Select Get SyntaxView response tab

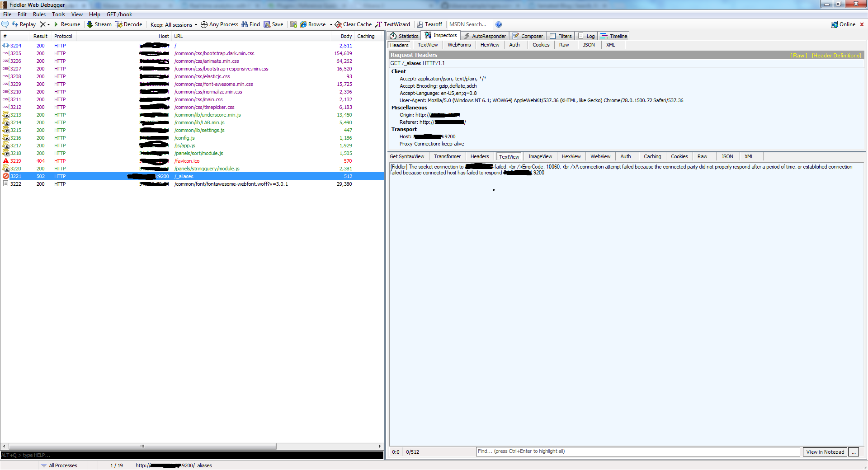(x=407, y=156)
